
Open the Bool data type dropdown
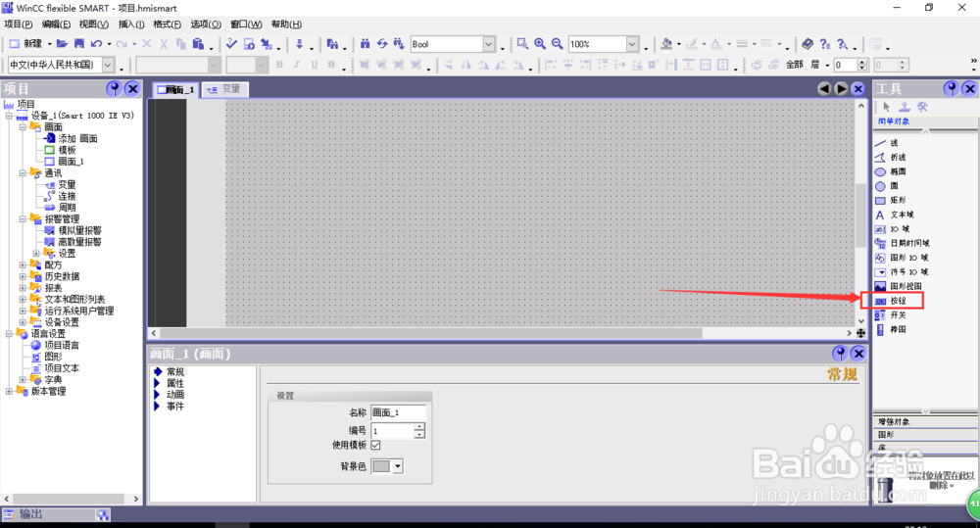click(x=488, y=44)
